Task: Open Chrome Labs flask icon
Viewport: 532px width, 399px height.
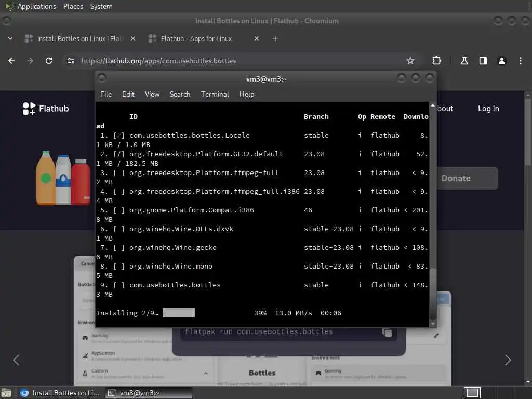Action: [x=464, y=61]
